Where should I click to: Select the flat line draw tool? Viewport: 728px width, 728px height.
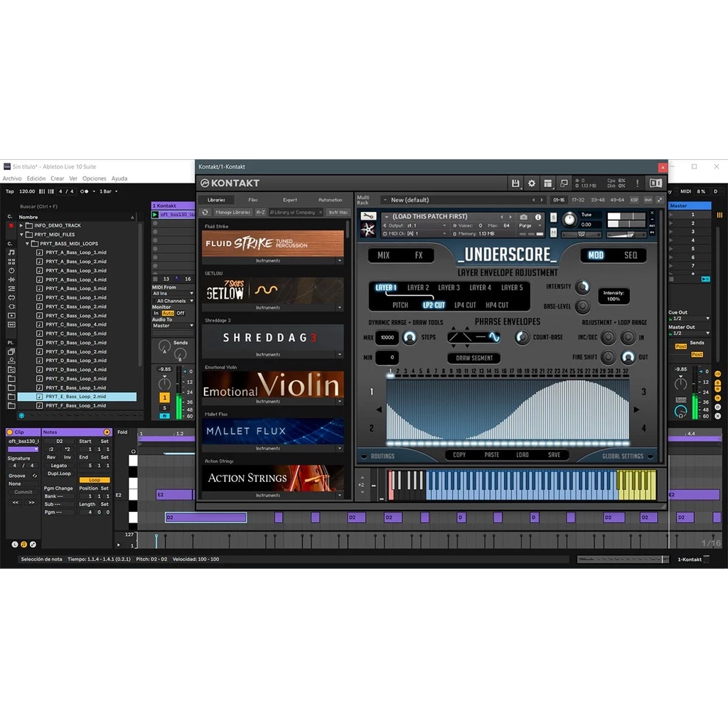coord(481,337)
